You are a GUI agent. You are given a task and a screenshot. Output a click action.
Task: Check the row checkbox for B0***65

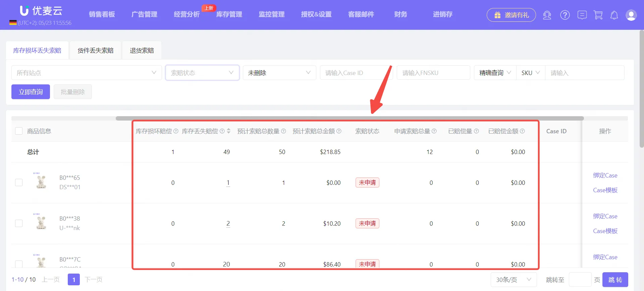19,183
